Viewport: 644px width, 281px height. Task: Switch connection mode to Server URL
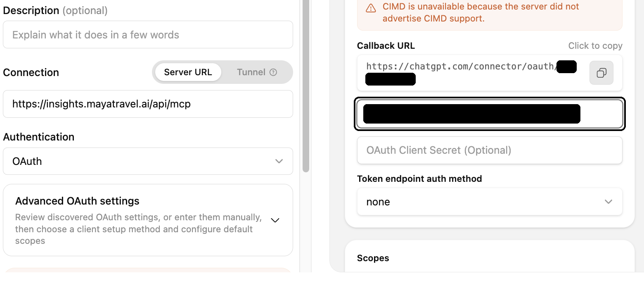[x=188, y=72]
